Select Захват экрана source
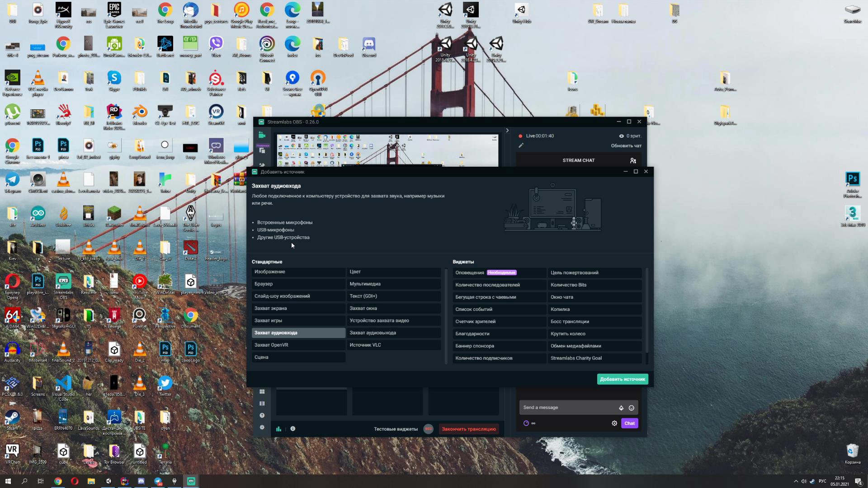Viewport: 868px width, 488px height. pyautogui.click(x=298, y=309)
